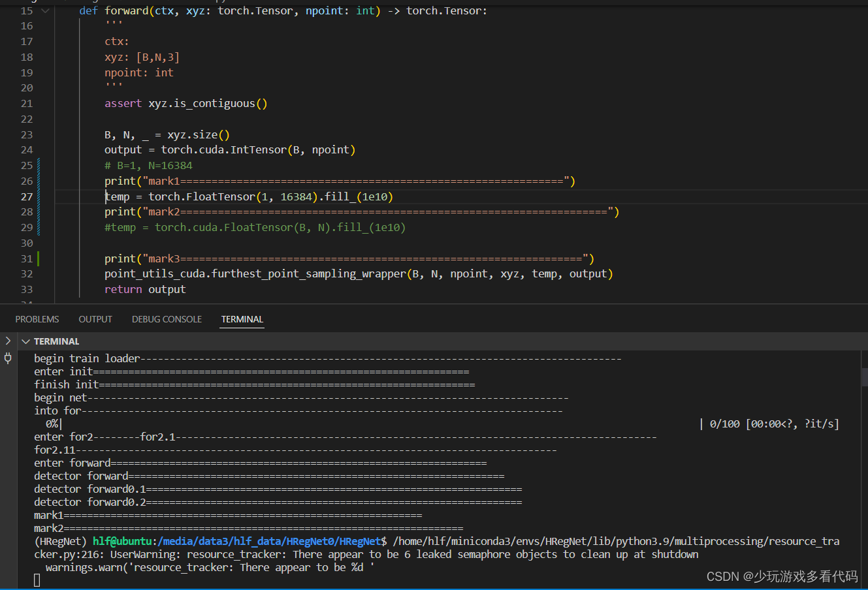Expand the side arrow left of TERMINAL header
Screen dimensions: 868x590
coord(8,341)
